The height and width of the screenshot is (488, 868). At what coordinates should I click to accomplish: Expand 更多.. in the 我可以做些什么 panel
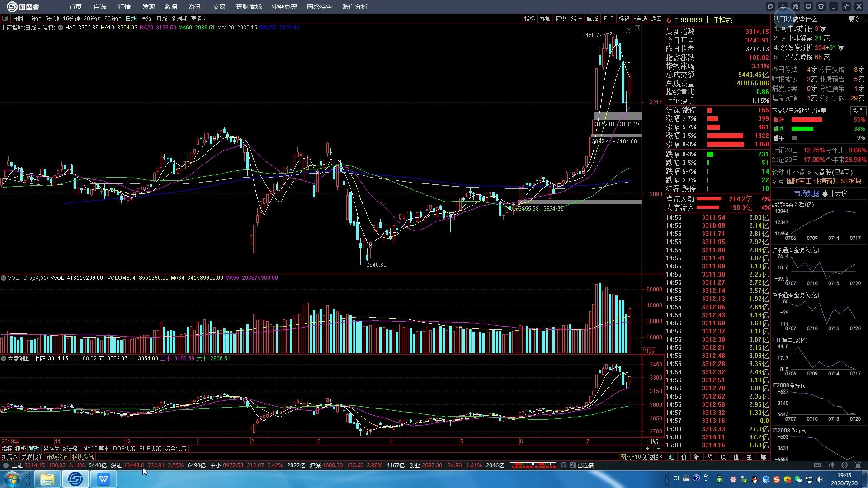point(856,19)
